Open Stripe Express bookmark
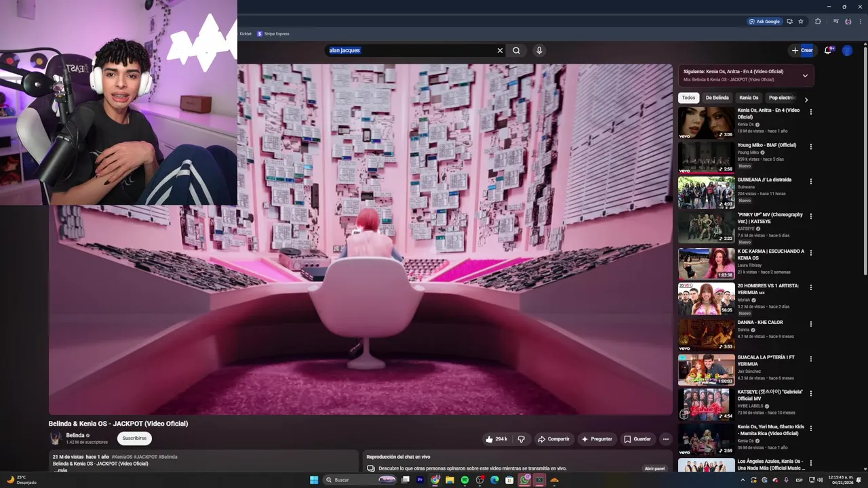 (x=273, y=34)
